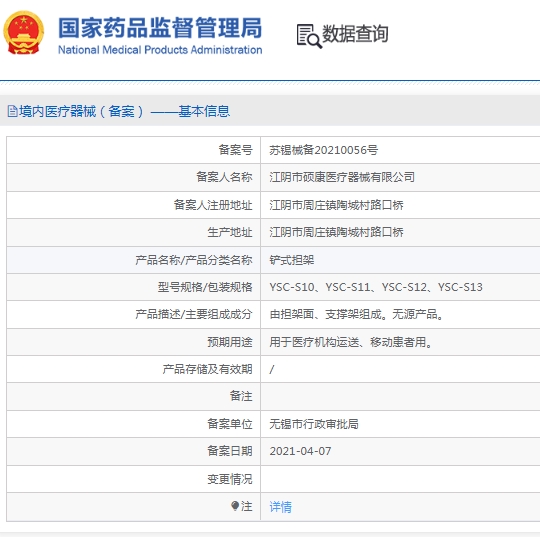This screenshot has width=540, height=537.
Task: Click production address value under 生产地址
Action: (x=336, y=232)
